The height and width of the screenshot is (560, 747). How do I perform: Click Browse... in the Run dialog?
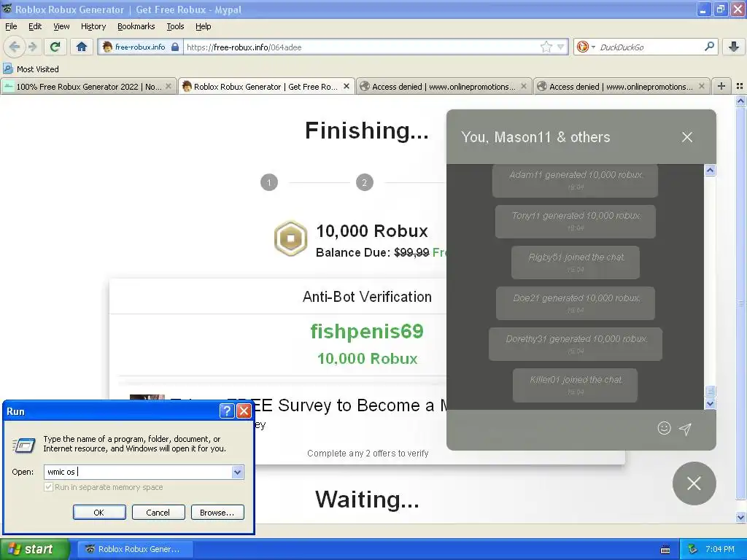[217, 513]
